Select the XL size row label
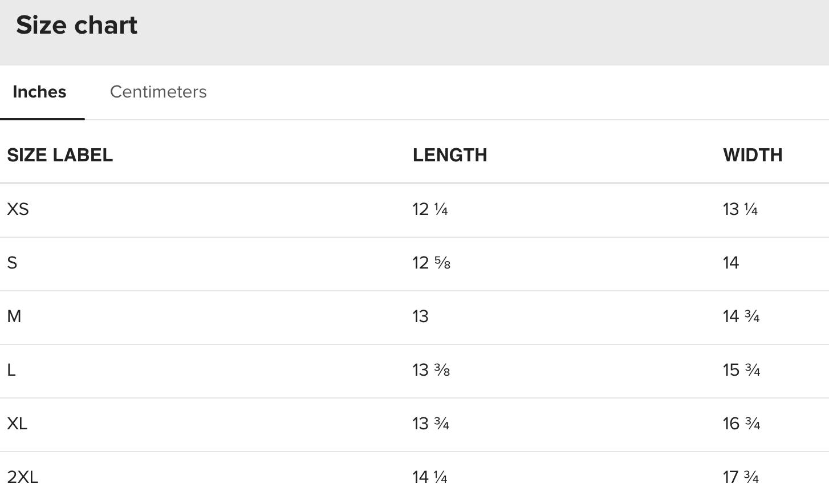The height and width of the screenshot is (504, 829). [x=17, y=424]
